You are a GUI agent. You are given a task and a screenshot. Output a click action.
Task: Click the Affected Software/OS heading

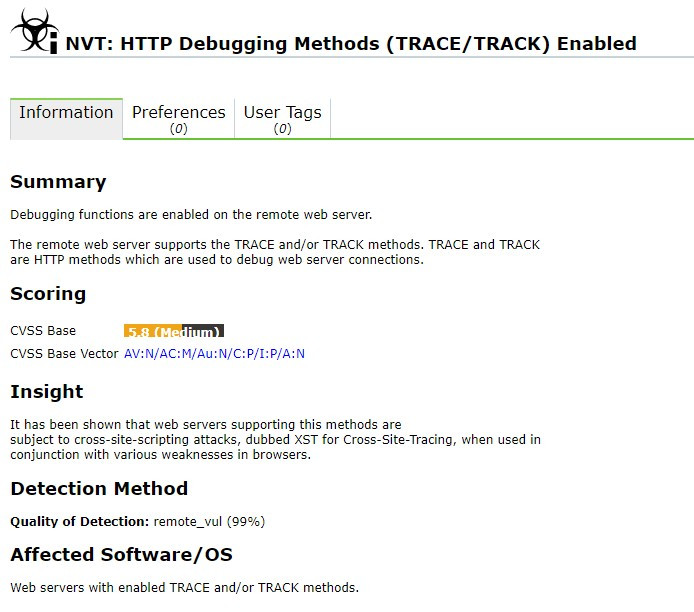pyautogui.click(x=121, y=555)
